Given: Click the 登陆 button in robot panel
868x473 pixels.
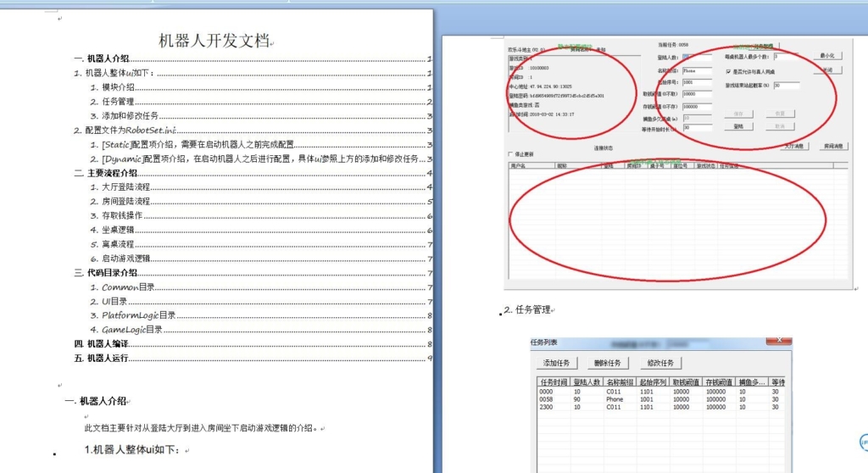Looking at the screenshot, I should (737, 126).
